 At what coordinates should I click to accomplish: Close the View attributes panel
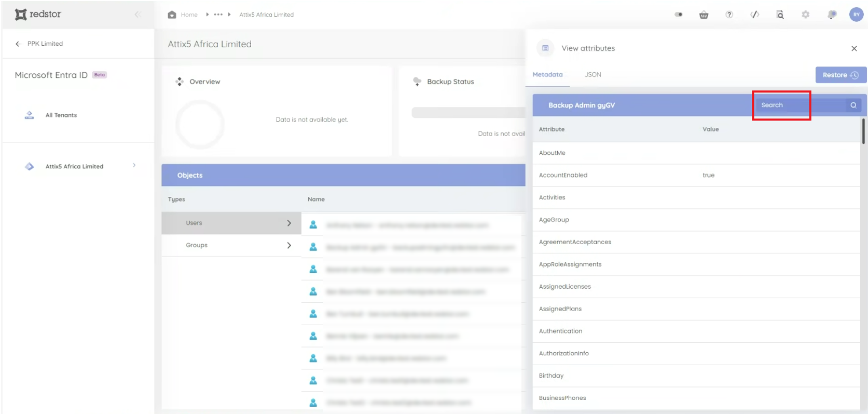pyautogui.click(x=854, y=48)
